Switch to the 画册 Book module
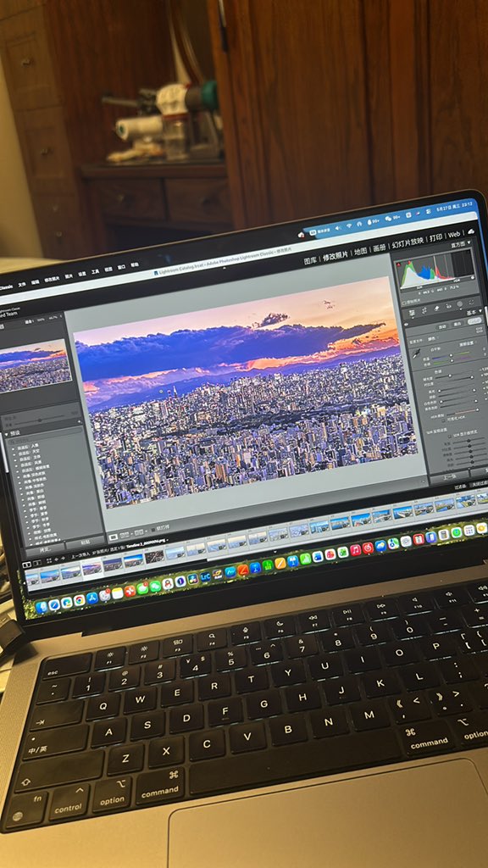 pos(379,248)
